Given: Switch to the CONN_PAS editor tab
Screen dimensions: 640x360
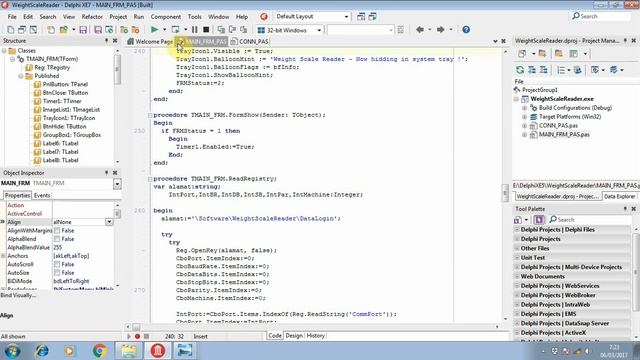Looking at the screenshot, I should [249, 41].
